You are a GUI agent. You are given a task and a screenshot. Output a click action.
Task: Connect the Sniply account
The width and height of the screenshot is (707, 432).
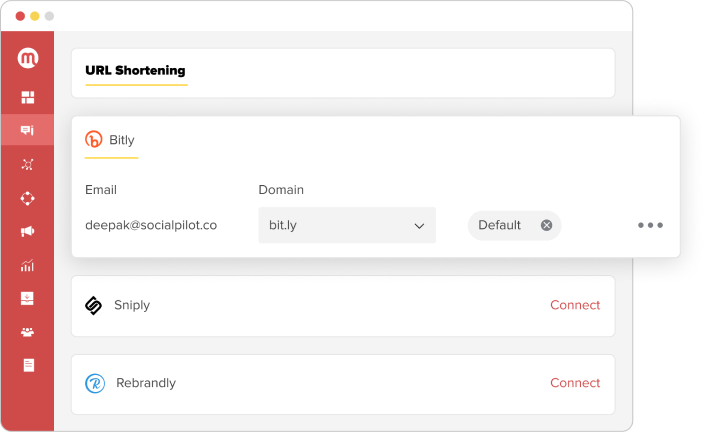(575, 305)
